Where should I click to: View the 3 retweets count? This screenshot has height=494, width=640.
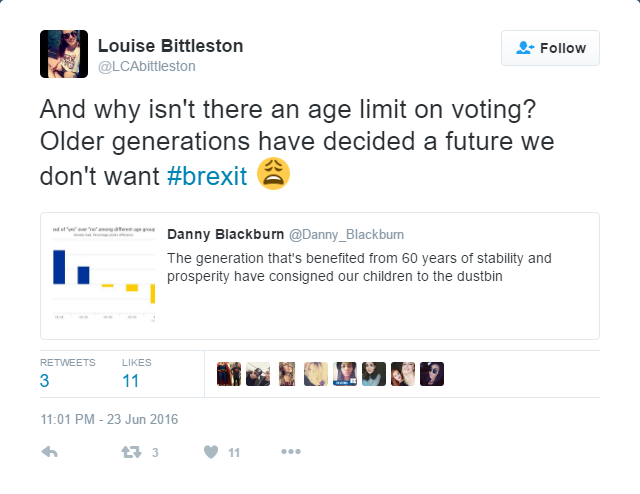(44, 381)
